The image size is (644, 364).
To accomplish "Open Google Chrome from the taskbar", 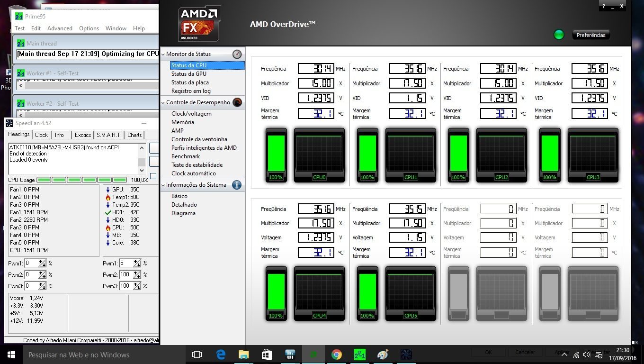I will (x=337, y=355).
